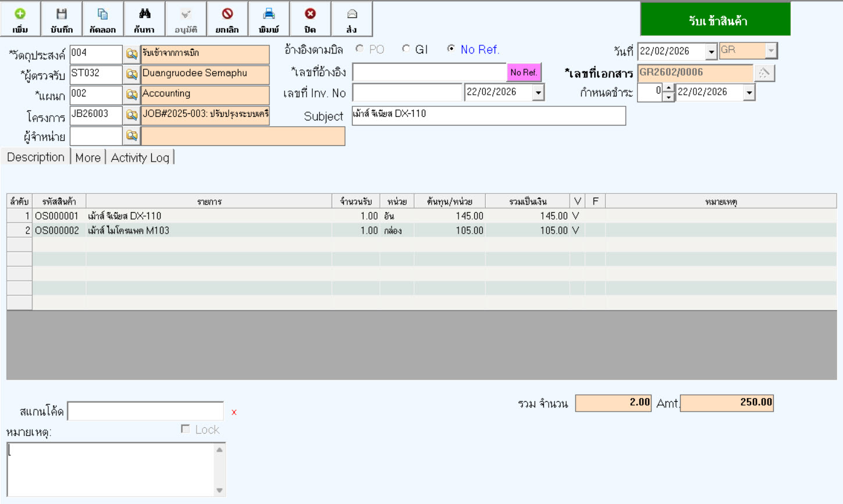Click the pink No Ref. button
The width and height of the screenshot is (843, 504).
[524, 73]
